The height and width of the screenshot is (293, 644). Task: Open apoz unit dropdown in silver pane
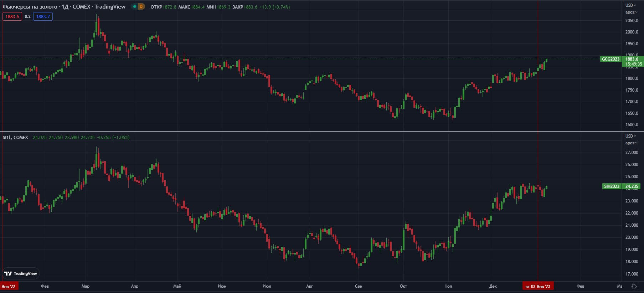[631, 143]
